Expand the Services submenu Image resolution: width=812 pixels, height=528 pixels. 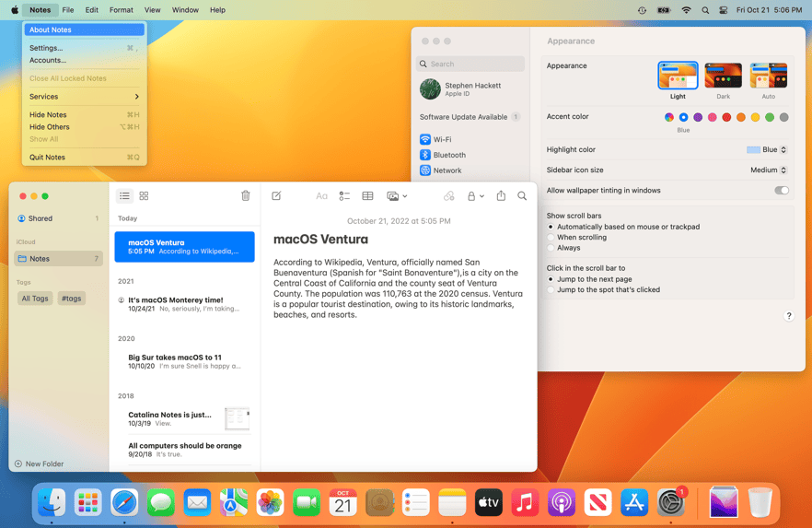84,97
